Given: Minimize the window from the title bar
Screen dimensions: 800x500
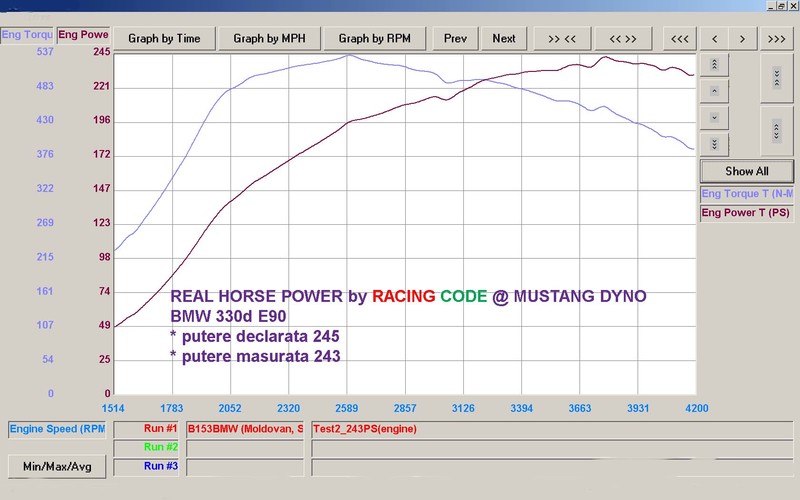Looking at the screenshot, I should (x=771, y=6).
